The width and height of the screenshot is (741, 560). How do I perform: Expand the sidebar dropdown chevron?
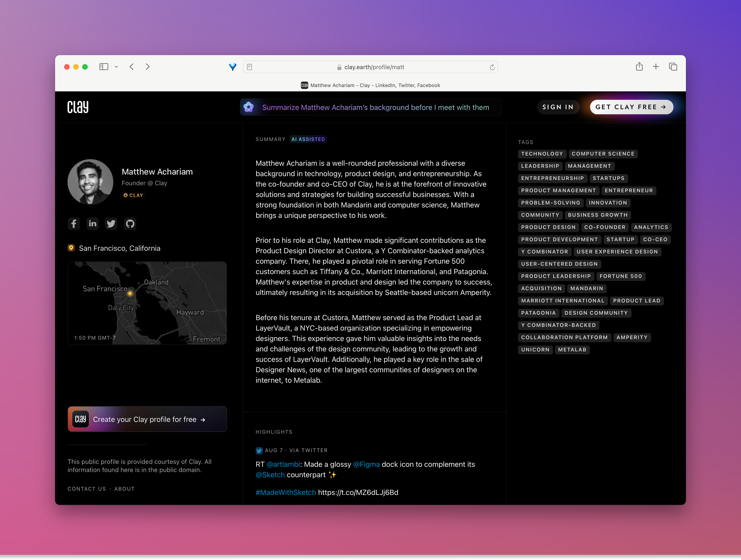pyautogui.click(x=116, y=67)
